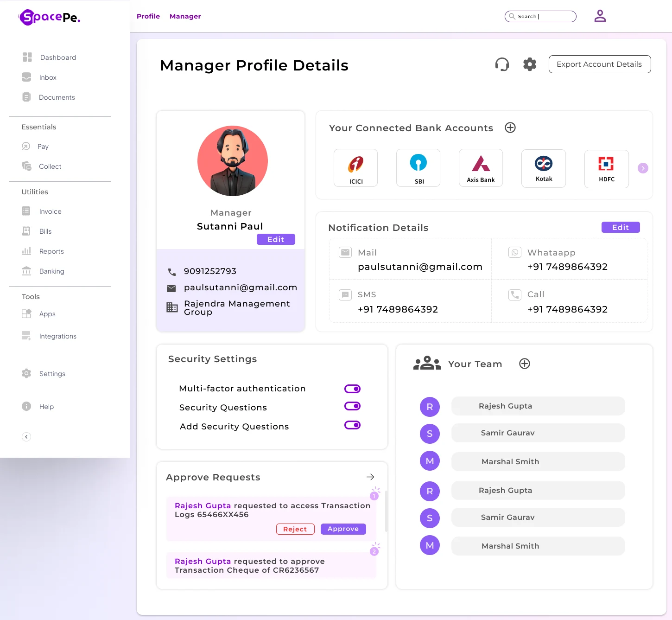Show more banks with the right arrow

[643, 168]
